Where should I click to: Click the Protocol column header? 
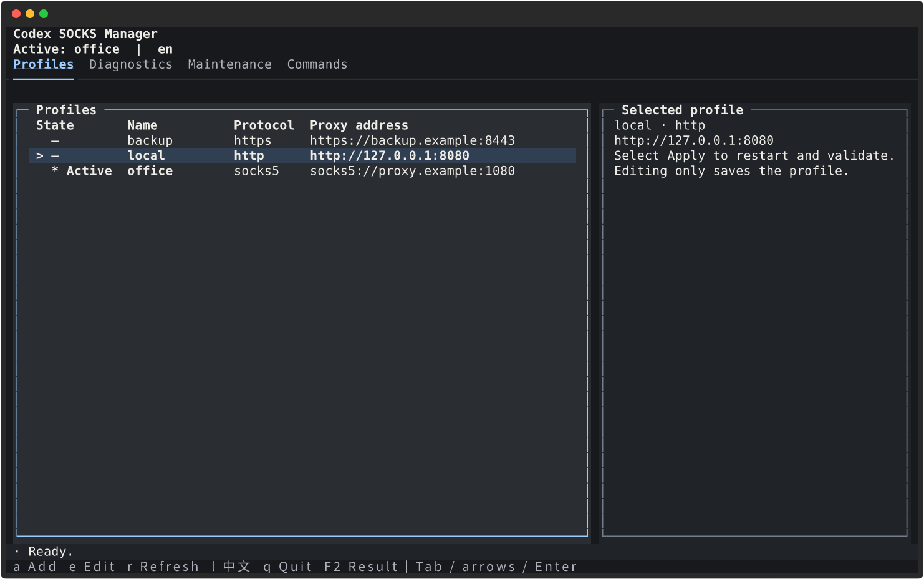[264, 125]
